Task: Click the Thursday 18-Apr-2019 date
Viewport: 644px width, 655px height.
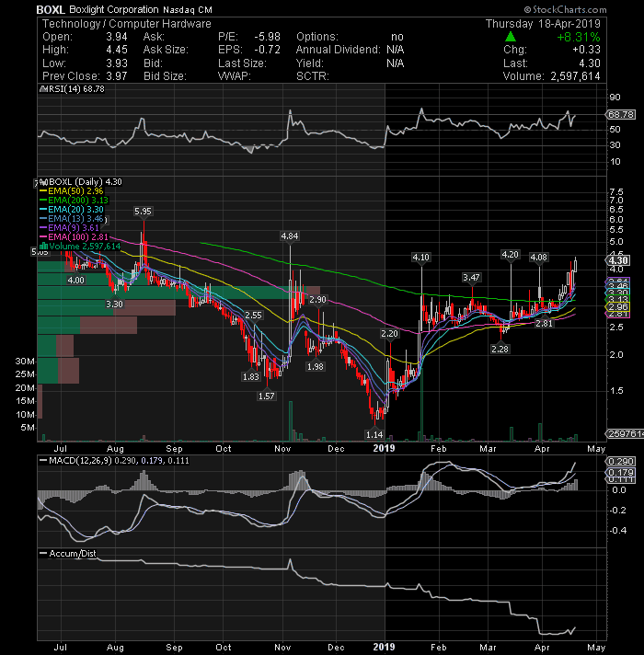Action: 543,24
